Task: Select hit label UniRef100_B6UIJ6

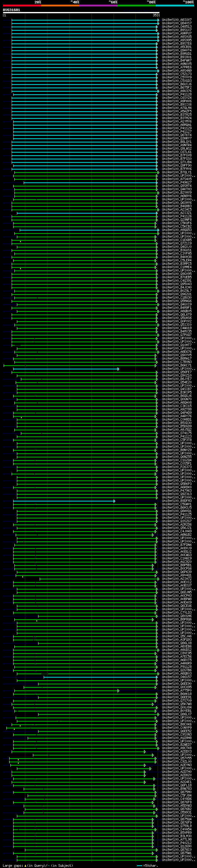Action: click(x=177, y=84)
